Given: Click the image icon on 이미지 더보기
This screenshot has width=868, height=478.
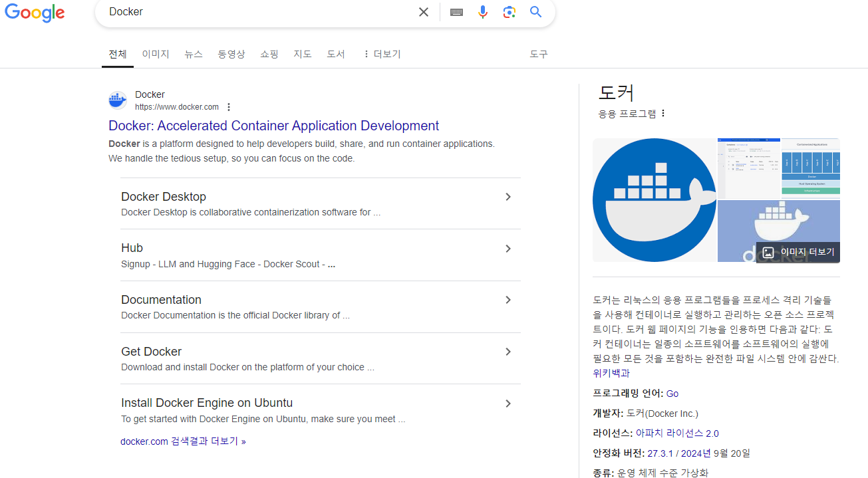Looking at the screenshot, I should (x=768, y=252).
